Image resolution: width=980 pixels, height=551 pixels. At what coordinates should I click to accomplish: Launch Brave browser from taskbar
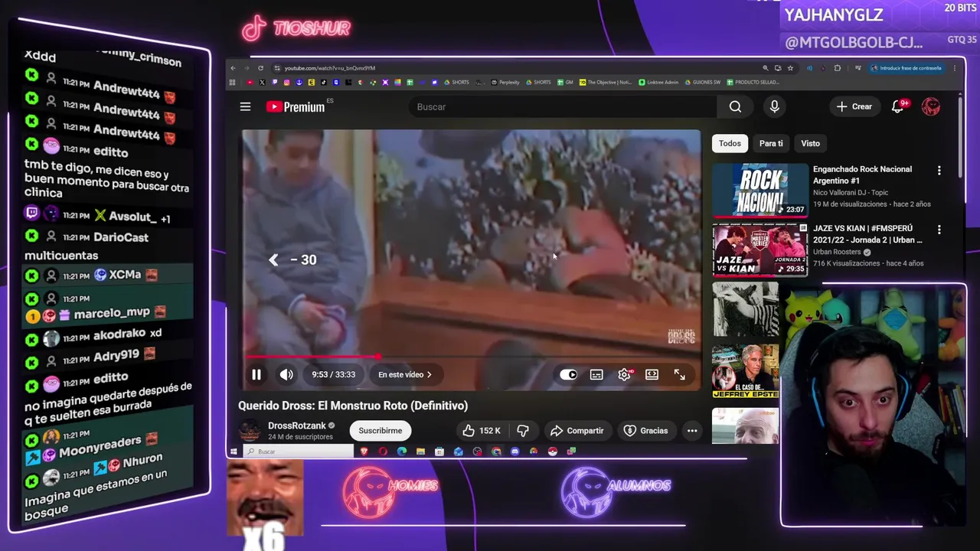pos(364,452)
